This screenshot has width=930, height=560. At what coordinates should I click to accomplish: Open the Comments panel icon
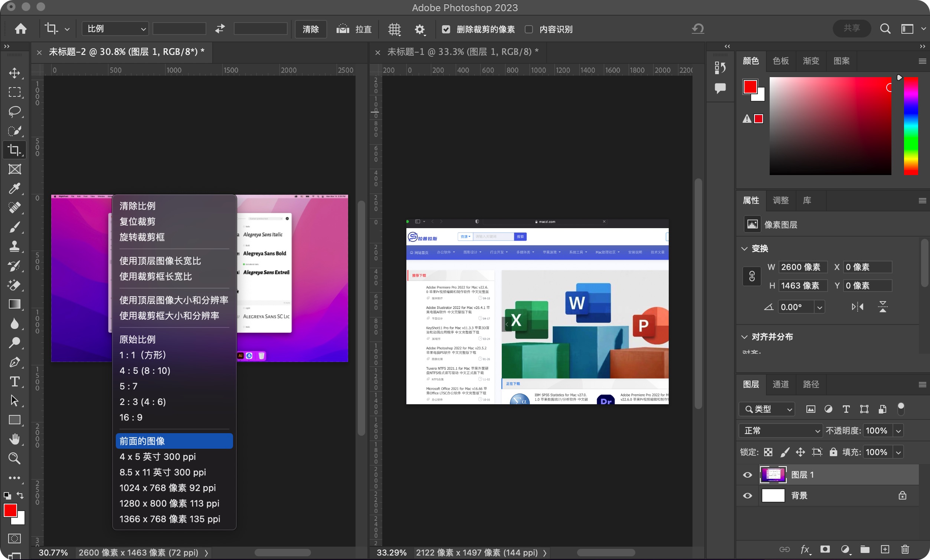tap(720, 89)
